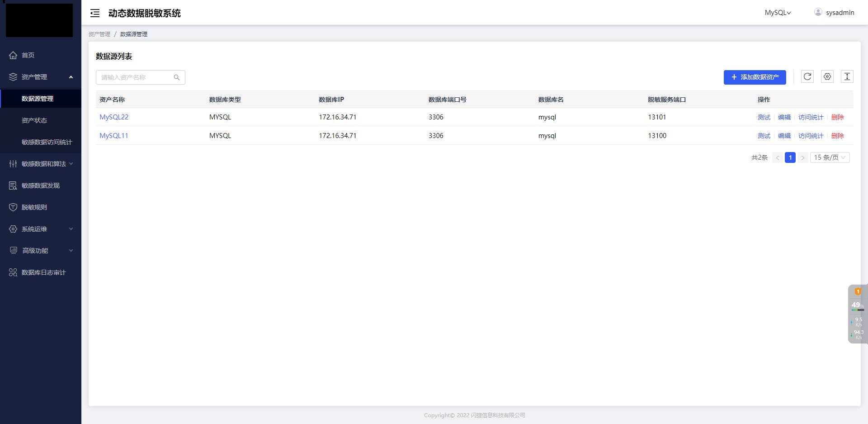The height and width of the screenshot is (424, 868).
Task: Click sysadmin username in header
Action: click(840, 13)
